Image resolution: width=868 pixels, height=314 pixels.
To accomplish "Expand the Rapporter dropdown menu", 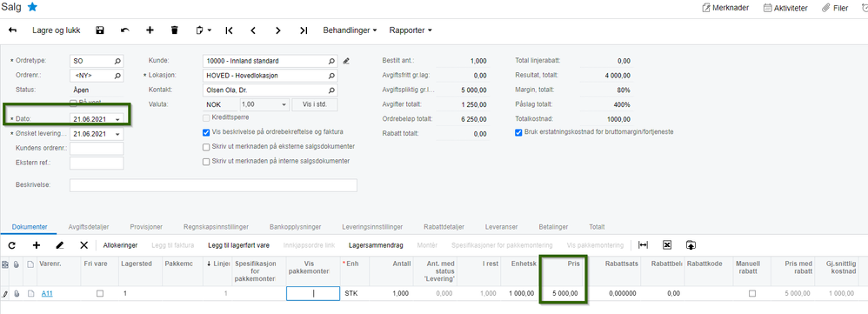I will (411, 30).
